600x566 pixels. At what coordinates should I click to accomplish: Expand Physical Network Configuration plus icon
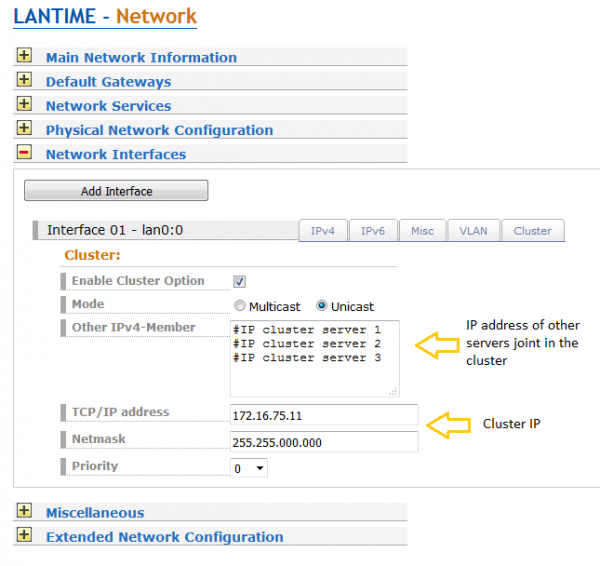click(24, 128)
